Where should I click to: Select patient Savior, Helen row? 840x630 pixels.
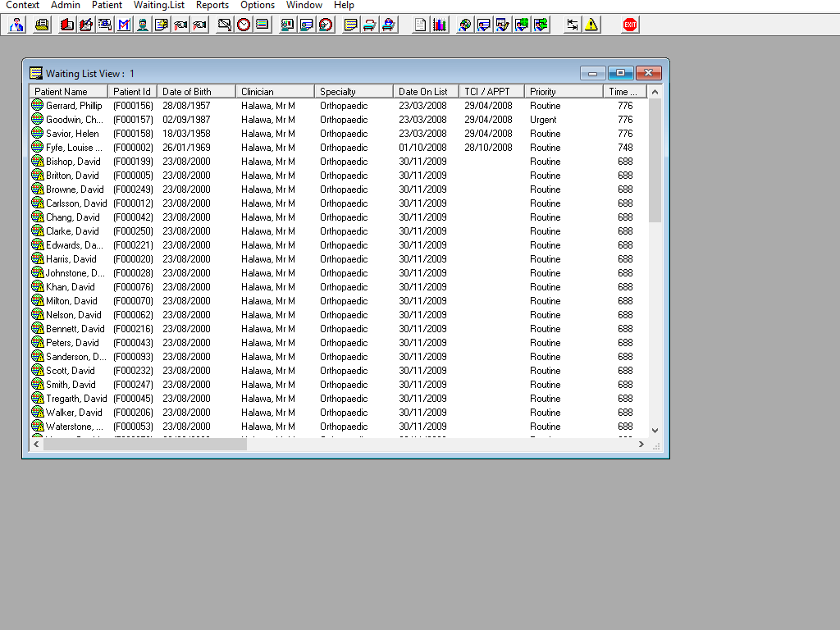[339, 134]
